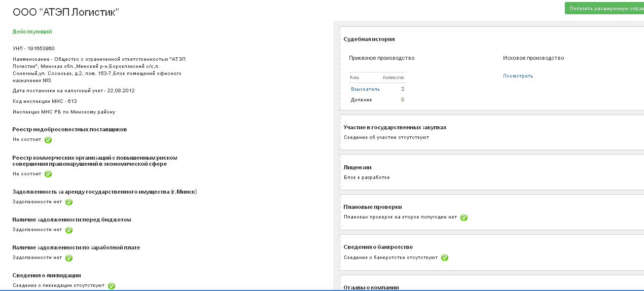
Task: Click checkmark beside Сведения о банкротстве отсутствуют
Action: 445,258
